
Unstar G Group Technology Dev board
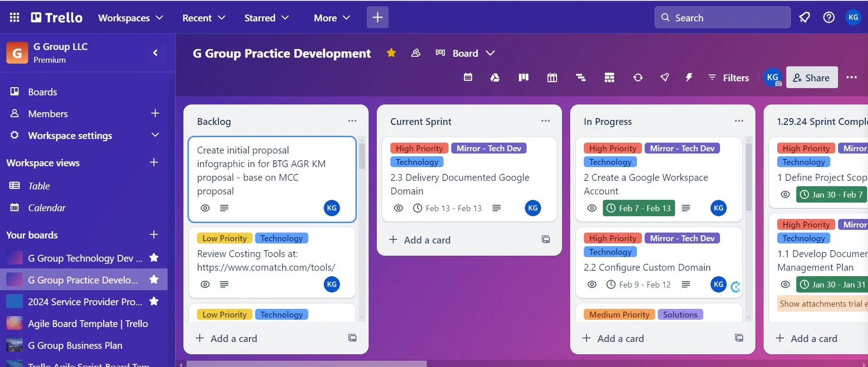coord(154,258)
